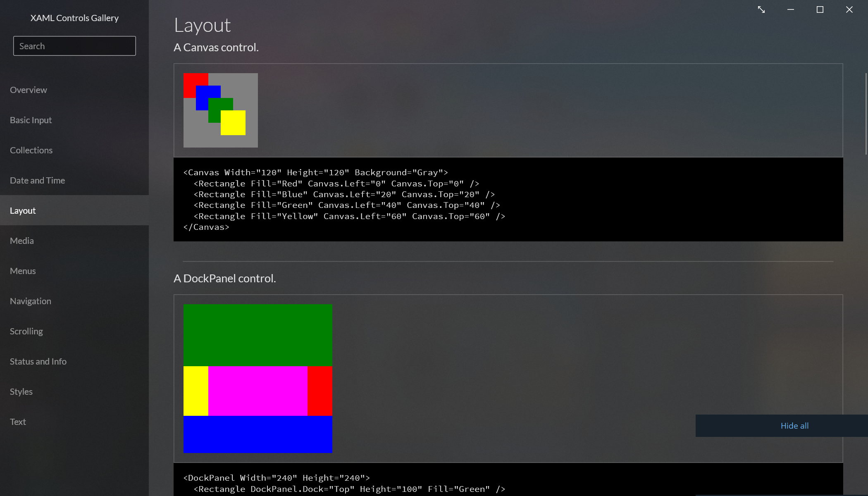
Task: Maximize the application window
Action: coord(820,10)
